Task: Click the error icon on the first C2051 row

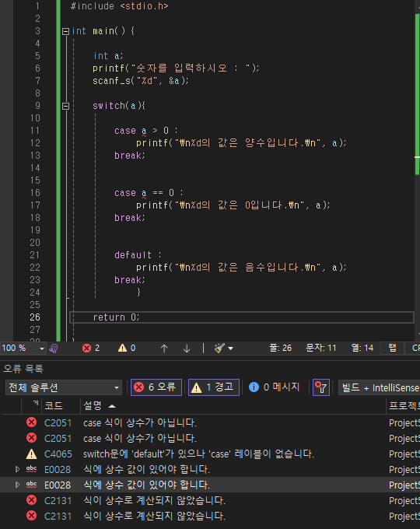Action: (31, 422)
